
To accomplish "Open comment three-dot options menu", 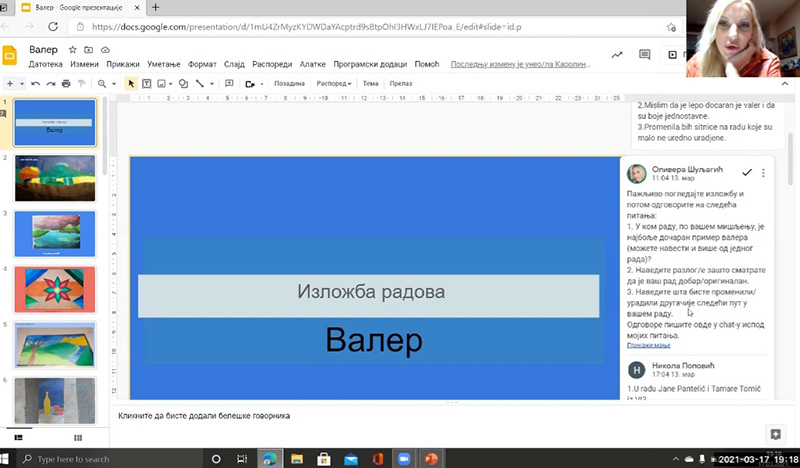I will click(763, 173).
